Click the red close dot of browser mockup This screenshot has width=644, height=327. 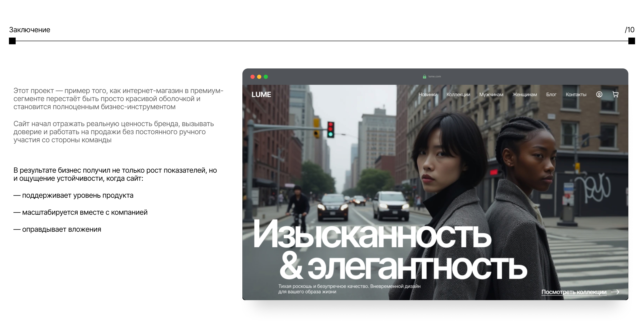[x=252, y=77]
